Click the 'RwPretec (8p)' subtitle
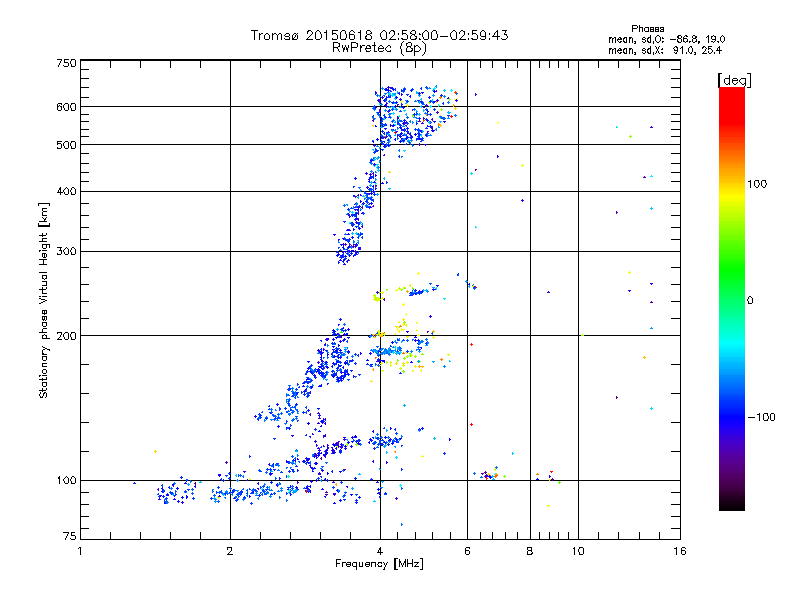Screen dimensions: 800x600 coord(379,48)
